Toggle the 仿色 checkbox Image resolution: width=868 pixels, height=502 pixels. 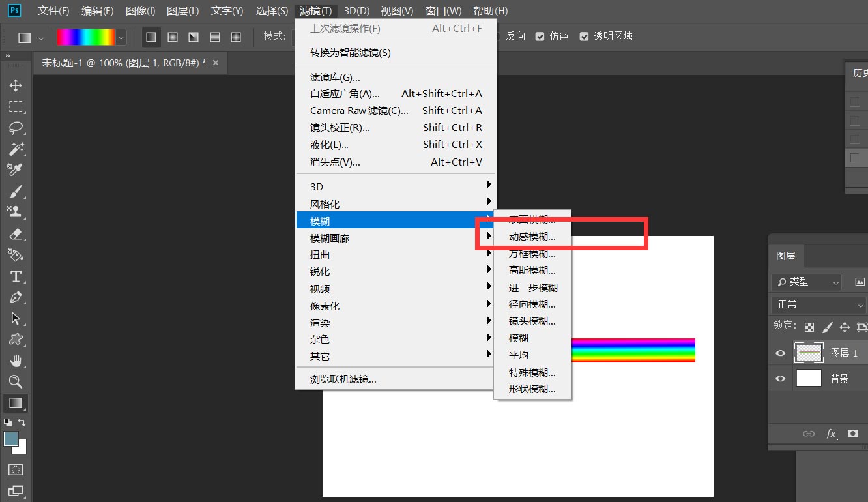540,37
